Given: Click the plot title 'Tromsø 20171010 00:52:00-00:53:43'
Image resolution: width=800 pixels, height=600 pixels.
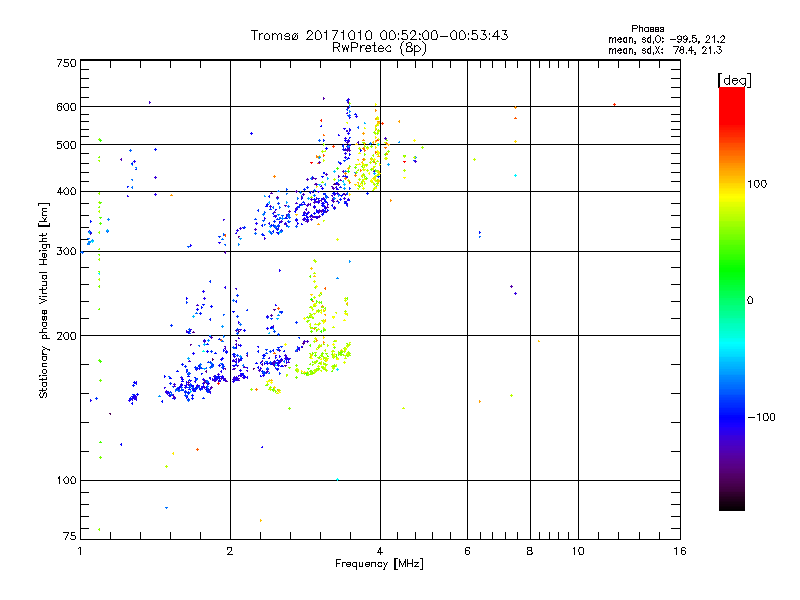Looking at the screenshot, I should [x=379, y=35].
